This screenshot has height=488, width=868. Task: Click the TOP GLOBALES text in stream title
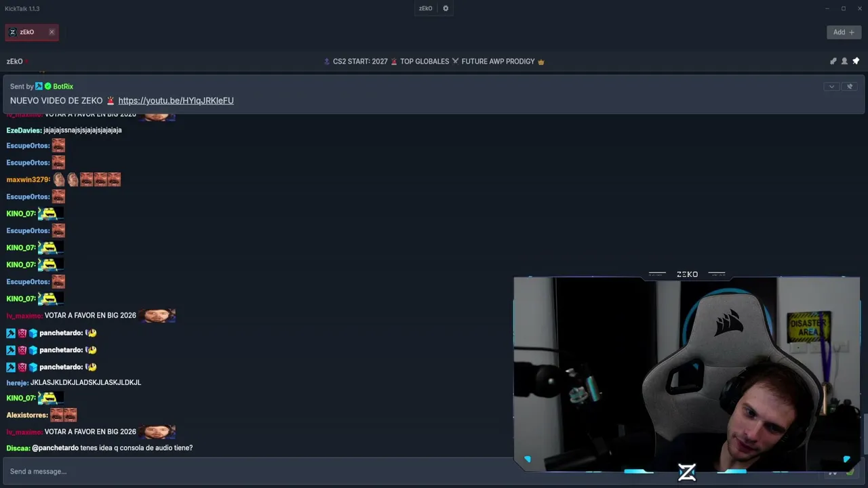pos(425,62)
